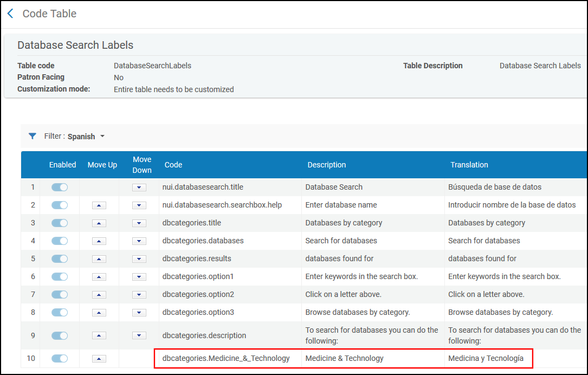Edit translation for Enter database name row
The width and height of the screenshot is (588, 375).
tap(512, 205)
